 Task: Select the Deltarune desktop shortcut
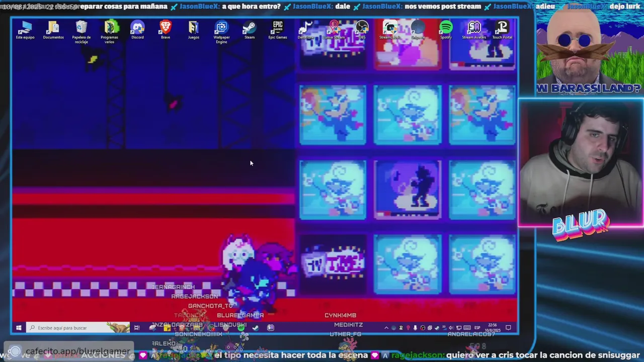[306, 30]
